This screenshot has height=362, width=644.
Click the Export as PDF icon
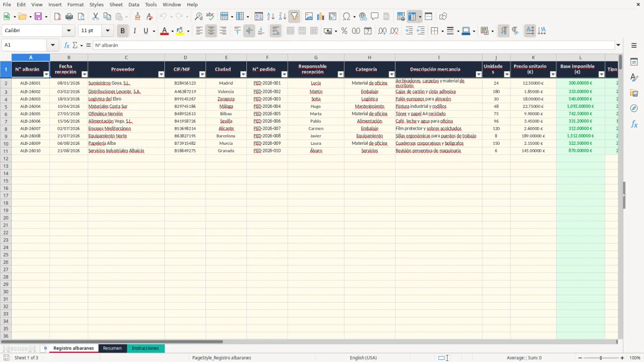pyautogui.click(x=57, y=17)
